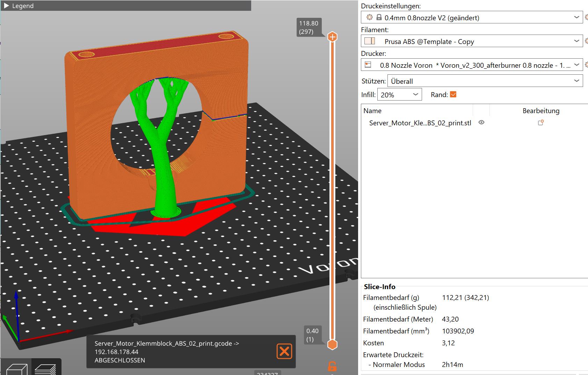The width and height of the screenshot is (588, 375).
Task: Hide Server_Motor object using eye icon
Action: (481, 123)
